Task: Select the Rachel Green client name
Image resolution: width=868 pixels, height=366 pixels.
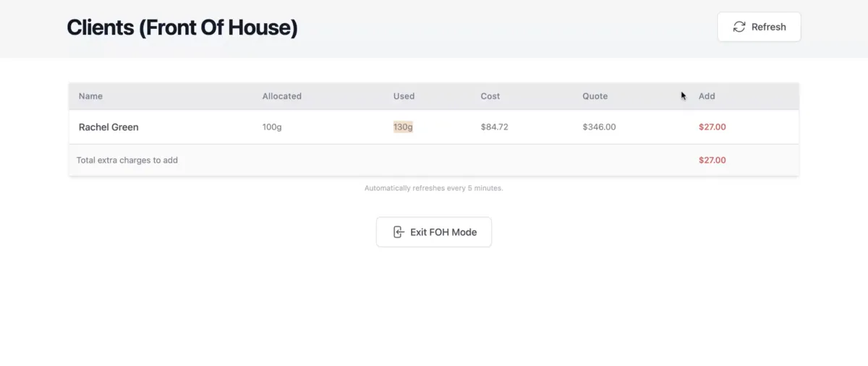Action: tap(109, 127)
